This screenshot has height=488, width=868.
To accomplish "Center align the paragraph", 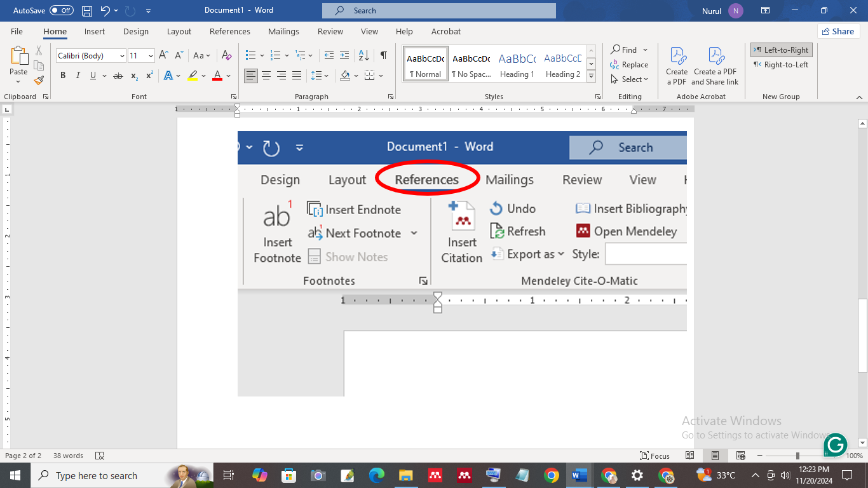I will click(266, 76).
